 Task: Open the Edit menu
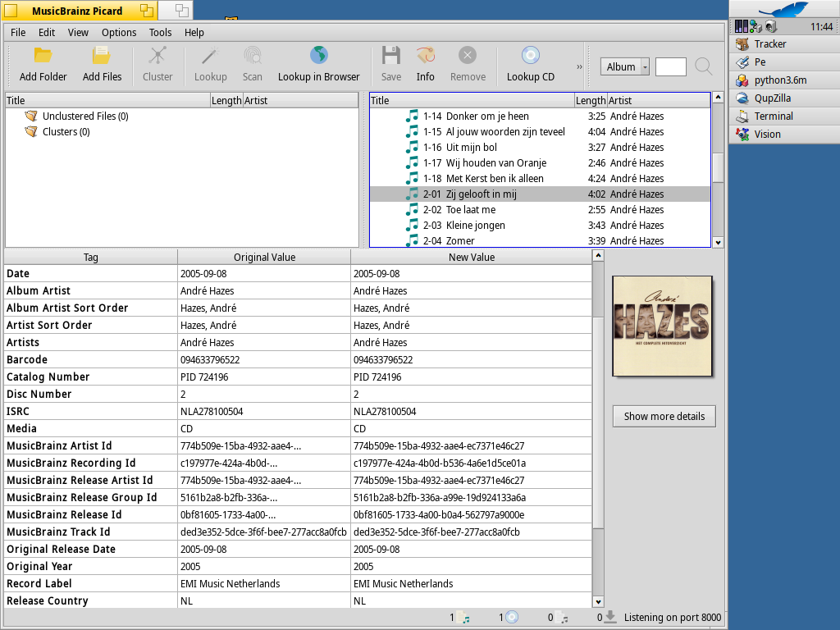(47, 32)
